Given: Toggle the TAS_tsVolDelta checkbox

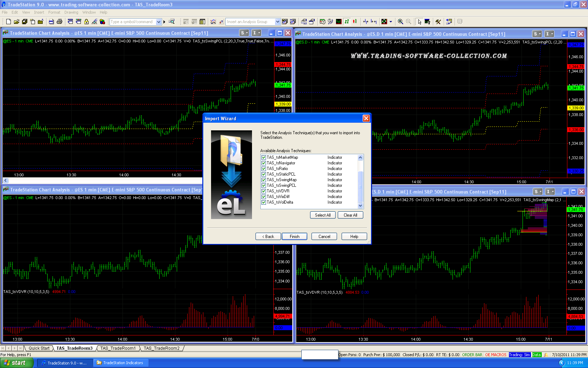Looking at the screenshot, I should point(264,203).
